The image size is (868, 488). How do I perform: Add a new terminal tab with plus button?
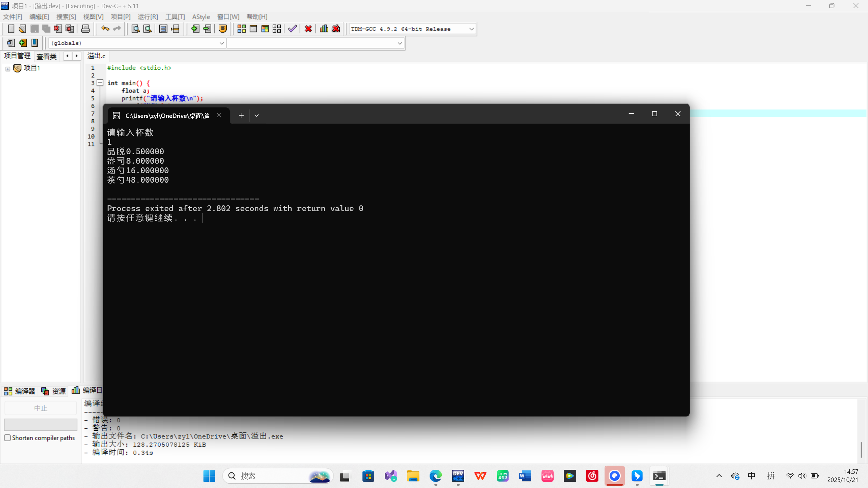click(241, 116)
